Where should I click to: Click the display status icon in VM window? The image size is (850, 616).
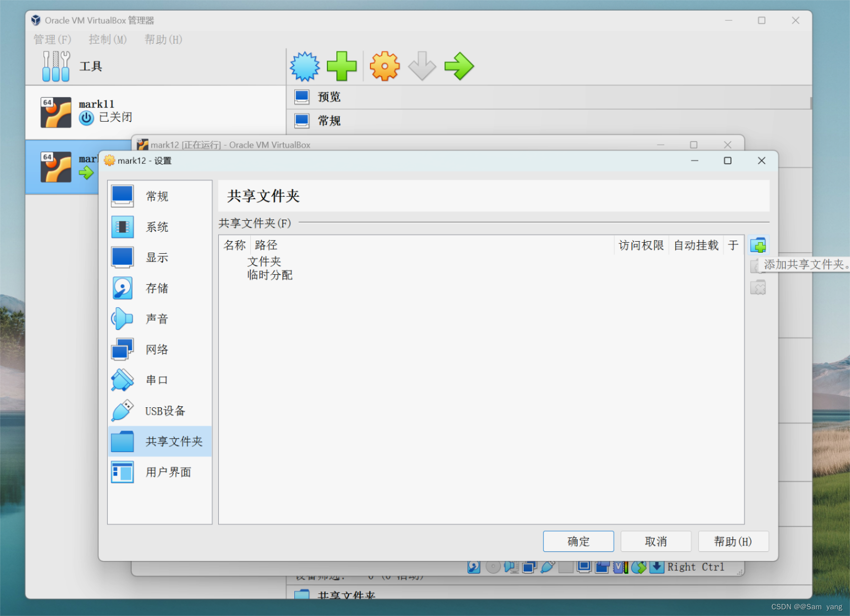tap(584, 567)
